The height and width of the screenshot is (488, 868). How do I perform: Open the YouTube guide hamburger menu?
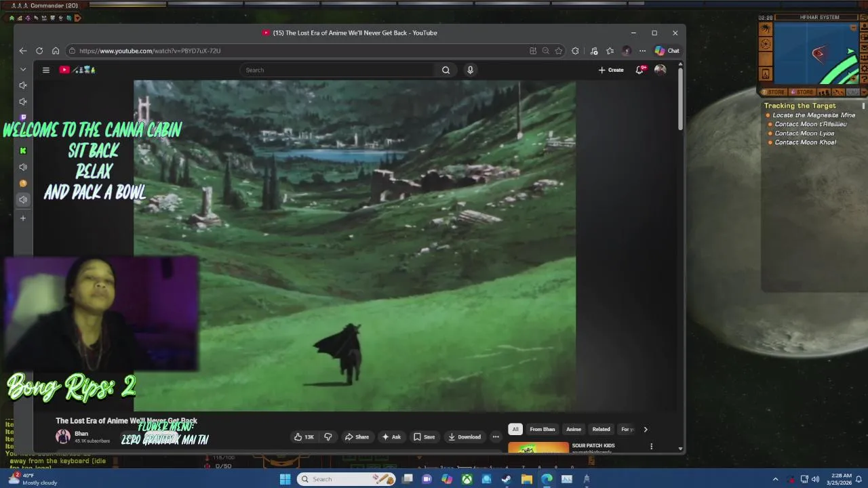pyautogui.click(x=46, y=70)
